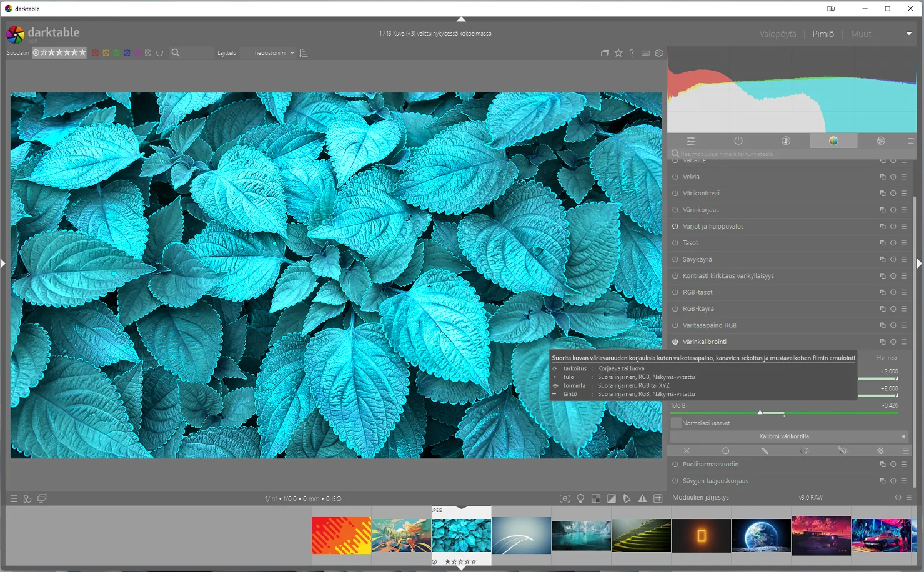Screen dimensions: 924x572
Task: Open quick presets menu in bottom bar
Action: 14,498
